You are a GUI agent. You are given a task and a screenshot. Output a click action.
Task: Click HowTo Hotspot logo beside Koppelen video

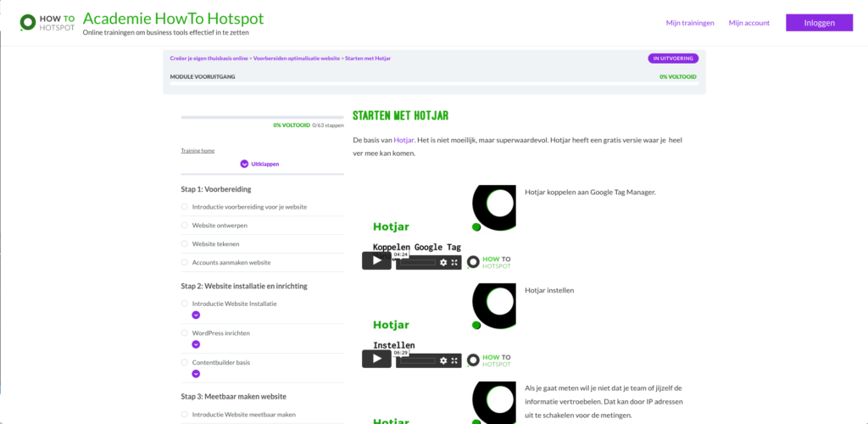coord(489,262)
